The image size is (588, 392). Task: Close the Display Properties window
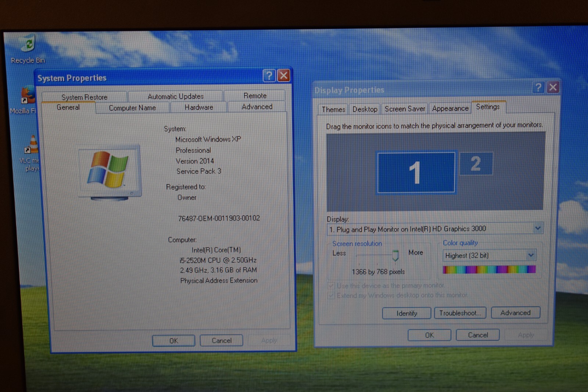553,87
